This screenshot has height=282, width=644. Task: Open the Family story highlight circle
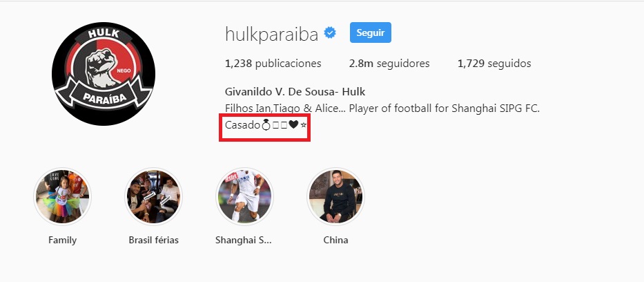pyautogui.click(x=62, y=196)
